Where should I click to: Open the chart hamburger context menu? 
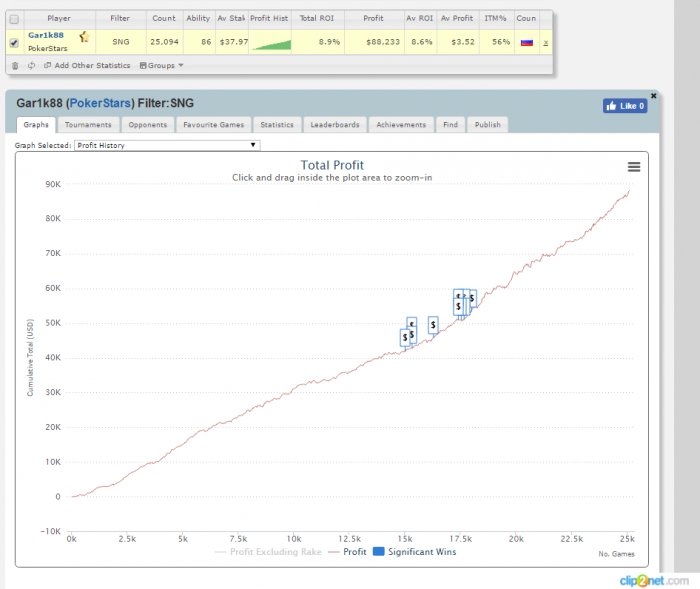pyautogui.click(x=633, y=167)
